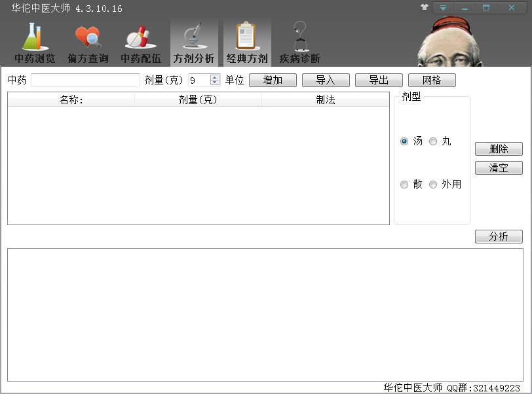Decrease dosage with the spinner down arrow

click(x=215, y=83)
